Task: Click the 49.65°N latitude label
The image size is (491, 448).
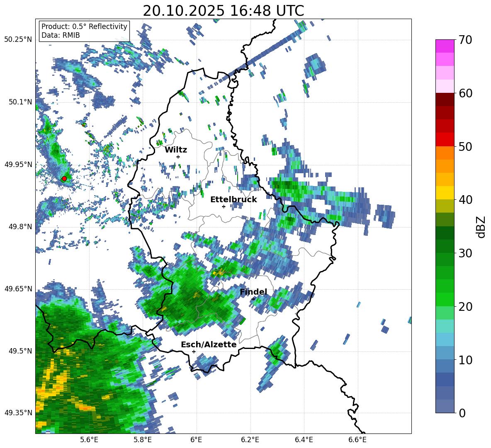Action: 18,289
